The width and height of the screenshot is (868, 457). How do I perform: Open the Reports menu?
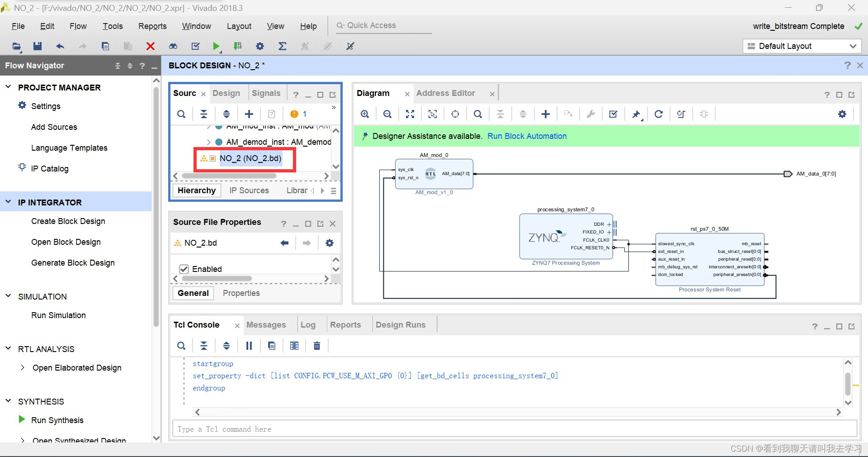click(x=152, y=26)
